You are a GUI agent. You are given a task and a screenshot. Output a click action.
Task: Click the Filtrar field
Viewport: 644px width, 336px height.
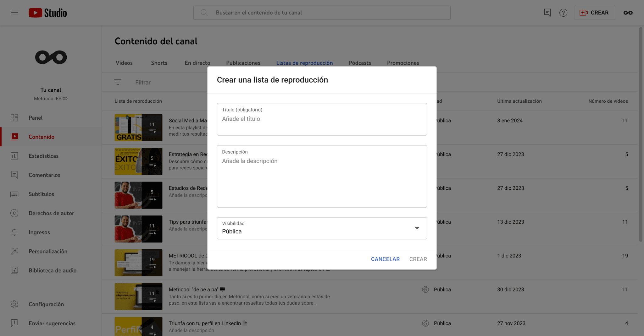click(143, 82)
